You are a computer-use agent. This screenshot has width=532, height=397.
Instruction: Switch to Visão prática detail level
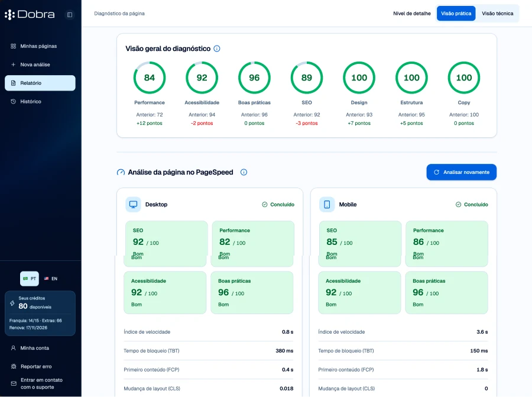456,14
